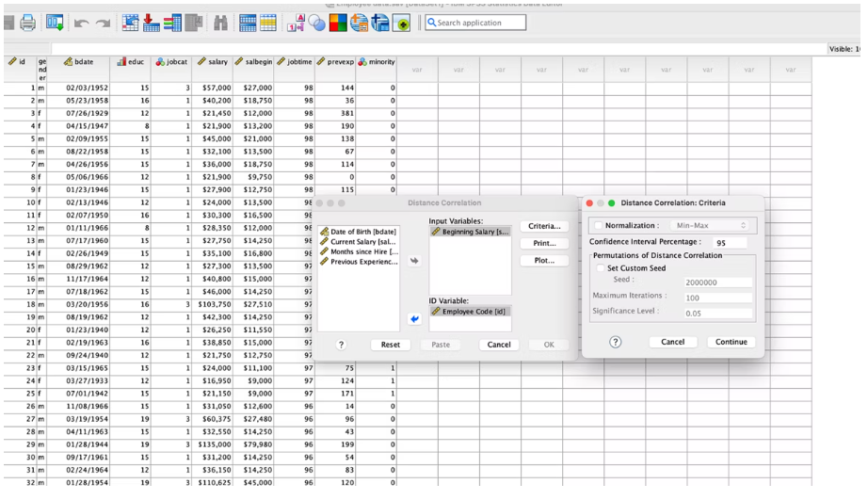Select Months since Hire in variable list
868x500 pixels.
click(359, 251)
